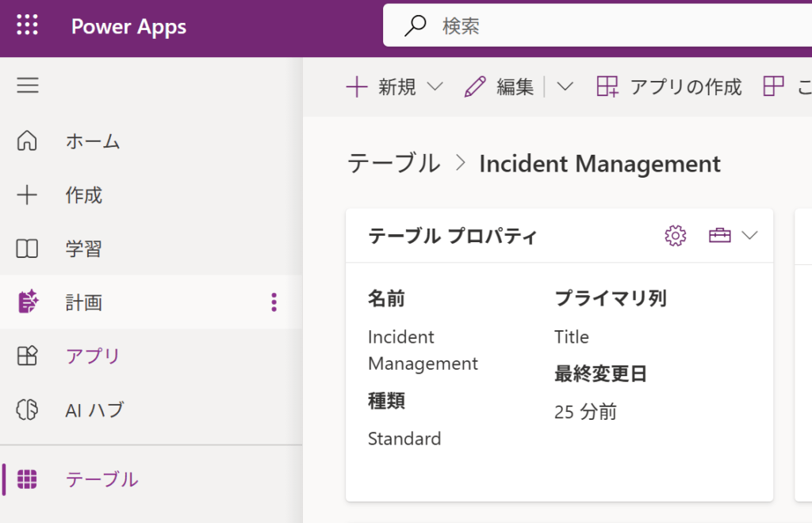Select アプリ in the left navigation
The height and width of the screenshot is (523, 812).
click(93, 356)
